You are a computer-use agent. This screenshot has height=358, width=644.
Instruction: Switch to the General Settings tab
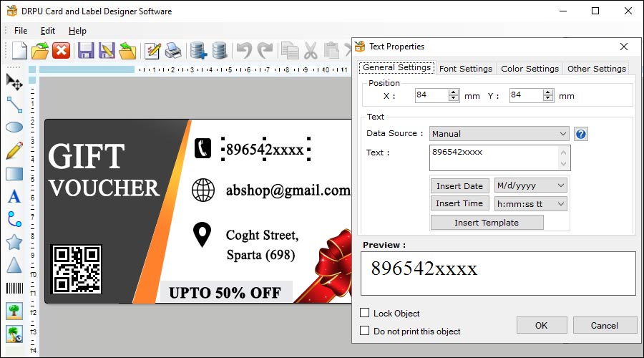396,67
